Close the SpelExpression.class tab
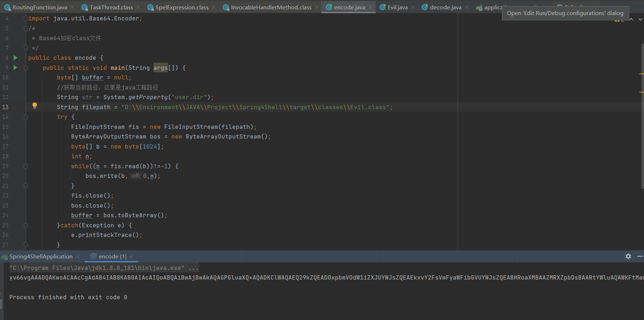Viewport: 644px width, 320px height. tap(214, 7)
